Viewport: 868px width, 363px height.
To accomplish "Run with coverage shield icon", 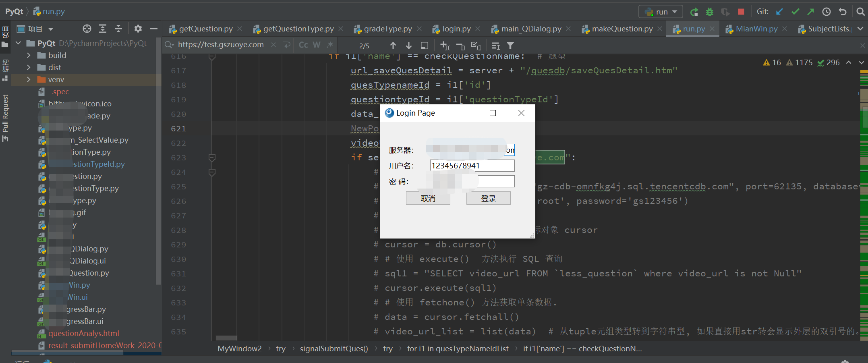I will tap(725, 12).
